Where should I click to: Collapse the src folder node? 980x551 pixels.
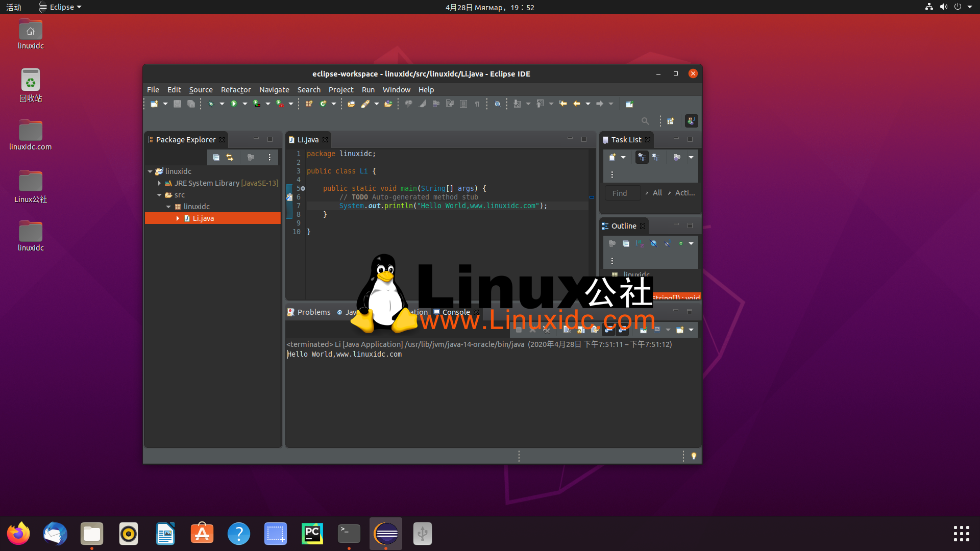tap(159, 195)
